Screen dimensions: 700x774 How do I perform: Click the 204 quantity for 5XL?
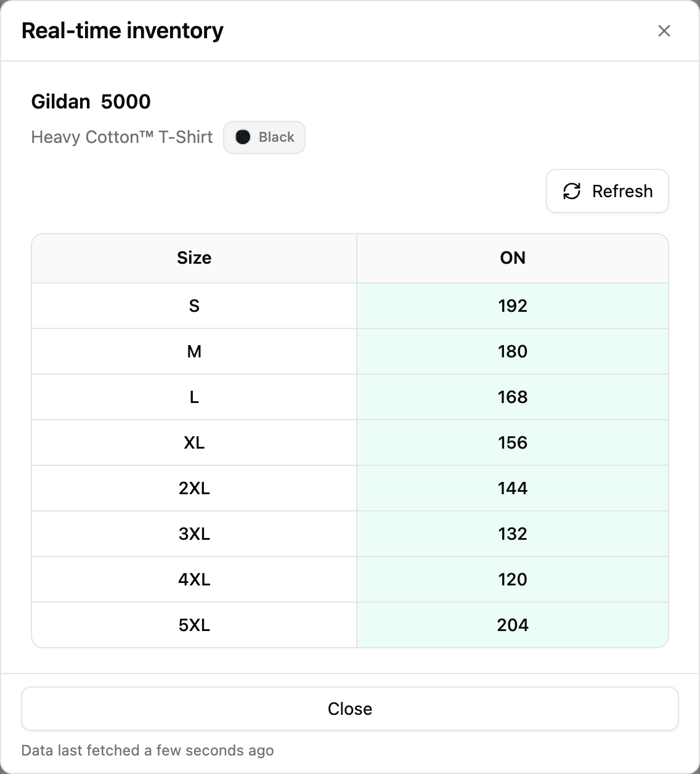513,625
